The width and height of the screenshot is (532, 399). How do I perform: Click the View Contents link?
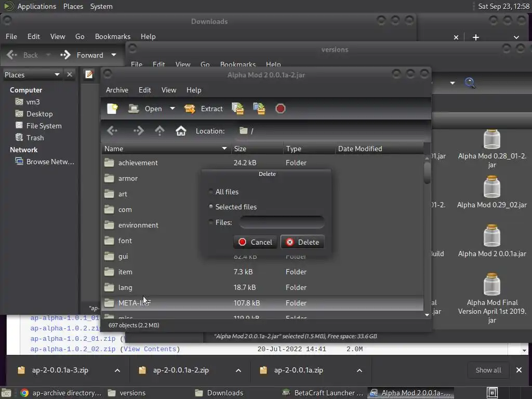(149, 349)
